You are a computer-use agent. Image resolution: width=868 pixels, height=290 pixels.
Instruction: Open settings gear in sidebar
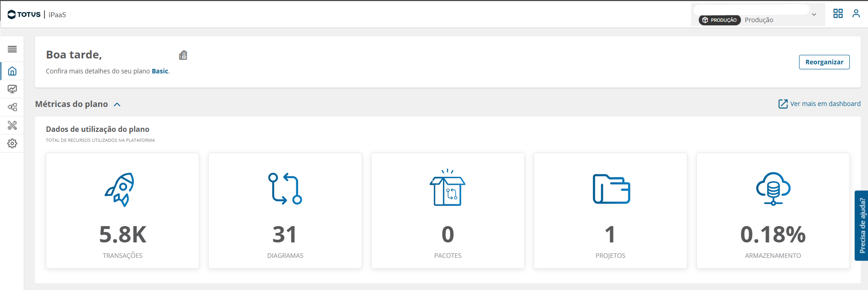point(12,144)
